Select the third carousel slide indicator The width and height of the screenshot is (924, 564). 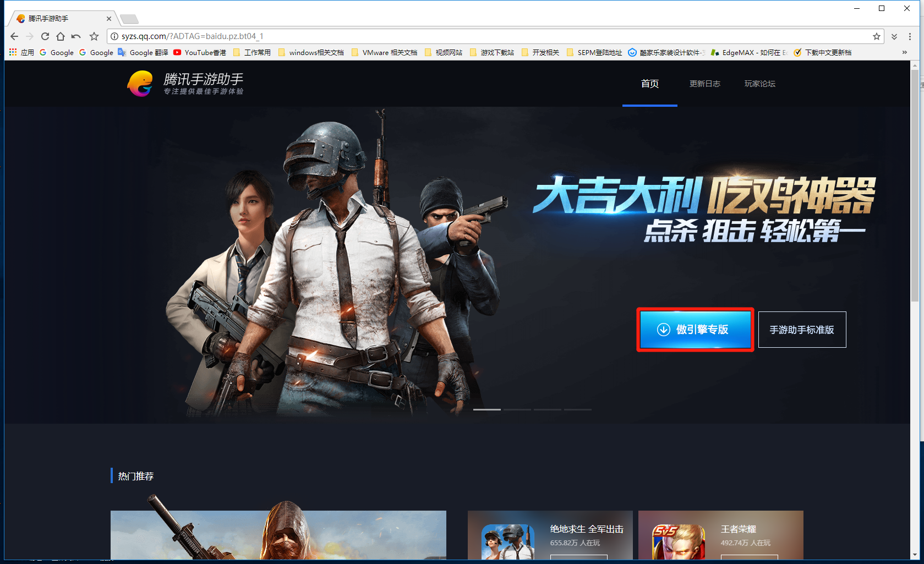click(x=548, y=409)
